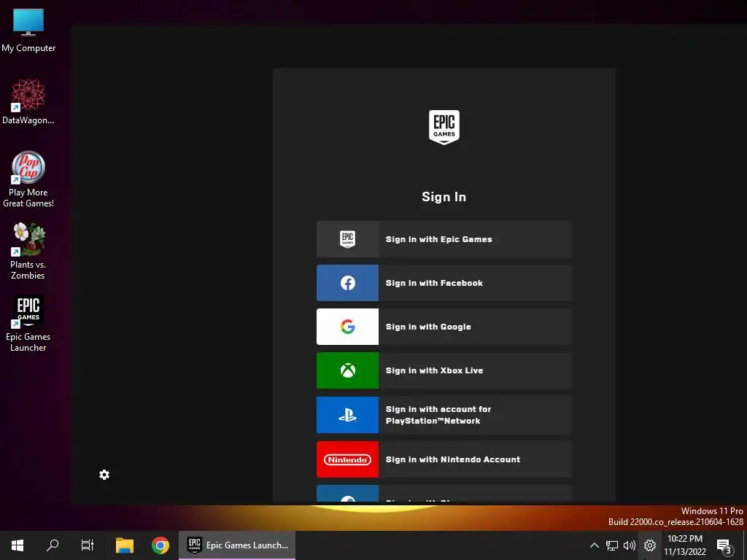Open My Computer desktop icon
The height and width of the screenshot is (560, 747).
click(28, 31)
